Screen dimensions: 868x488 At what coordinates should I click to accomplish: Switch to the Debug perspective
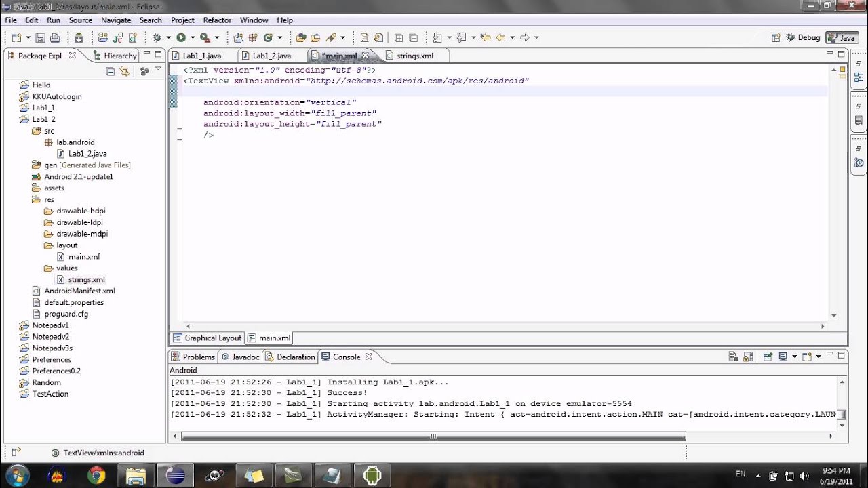click(x=803, y=38)
